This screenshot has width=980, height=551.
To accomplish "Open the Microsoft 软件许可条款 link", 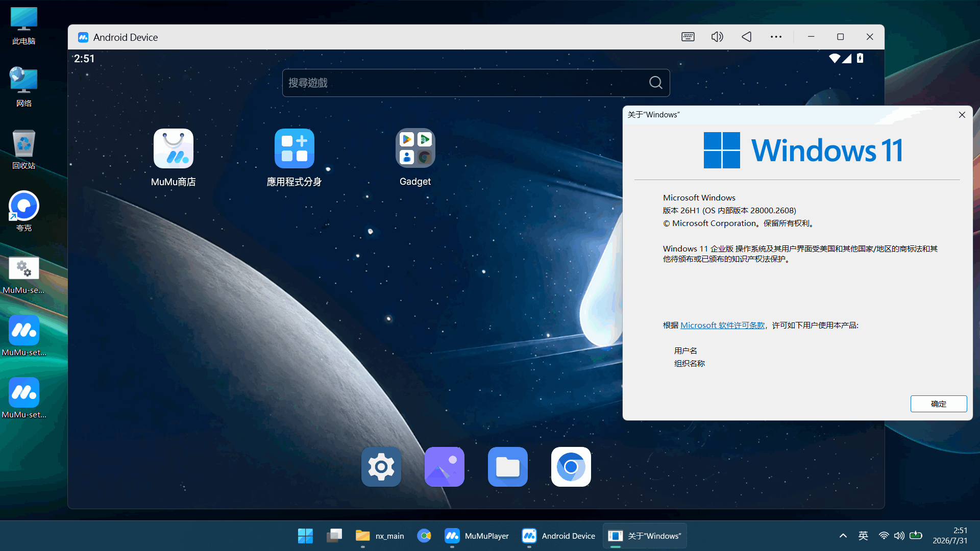I will [x=723, y=325].
